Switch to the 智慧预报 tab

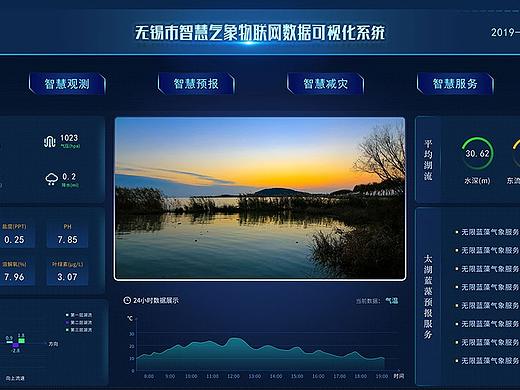(196, 84)
